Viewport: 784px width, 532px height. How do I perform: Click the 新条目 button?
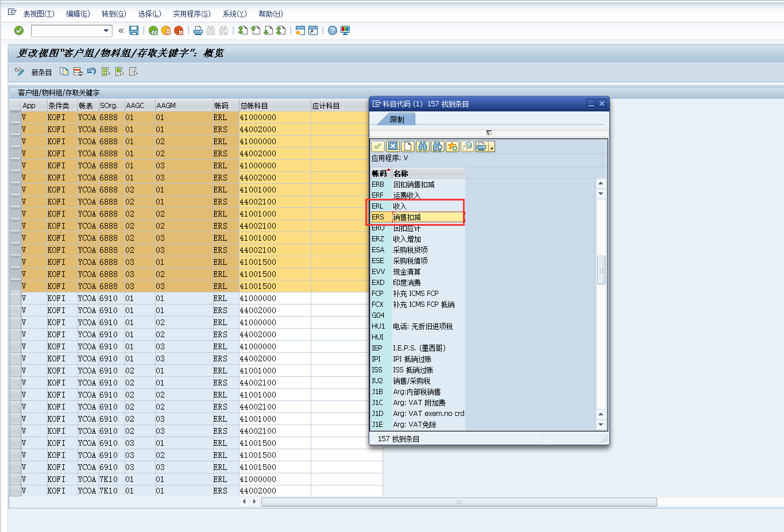point(40,72)
